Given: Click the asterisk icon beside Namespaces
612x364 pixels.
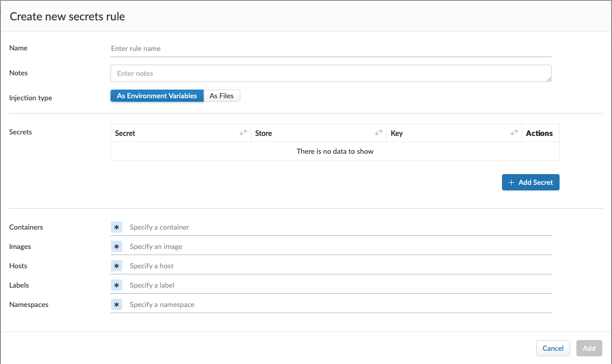Looking at the screenshot, I should tap(117, 304).
